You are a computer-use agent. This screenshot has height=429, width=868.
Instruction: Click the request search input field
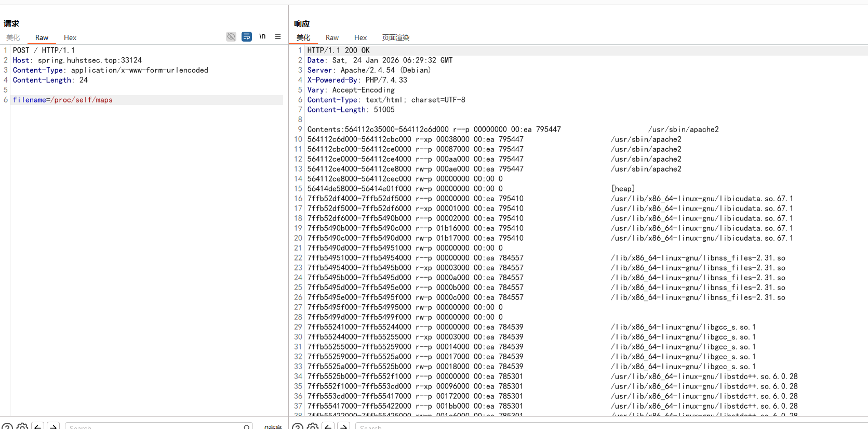(x=156, y=427)
